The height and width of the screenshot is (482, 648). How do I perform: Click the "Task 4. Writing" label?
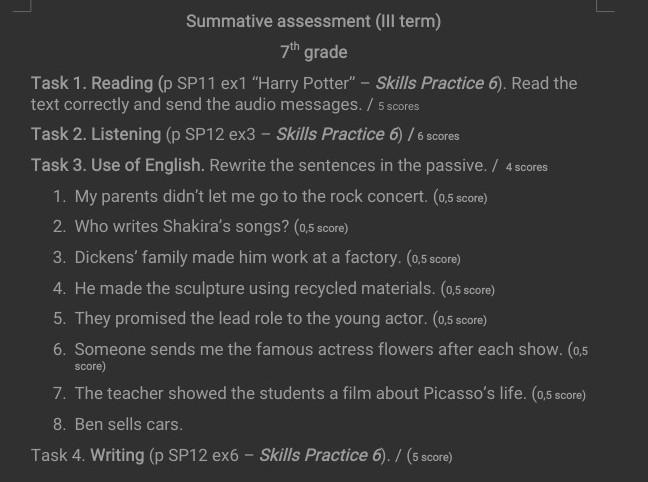coord(88,455)
